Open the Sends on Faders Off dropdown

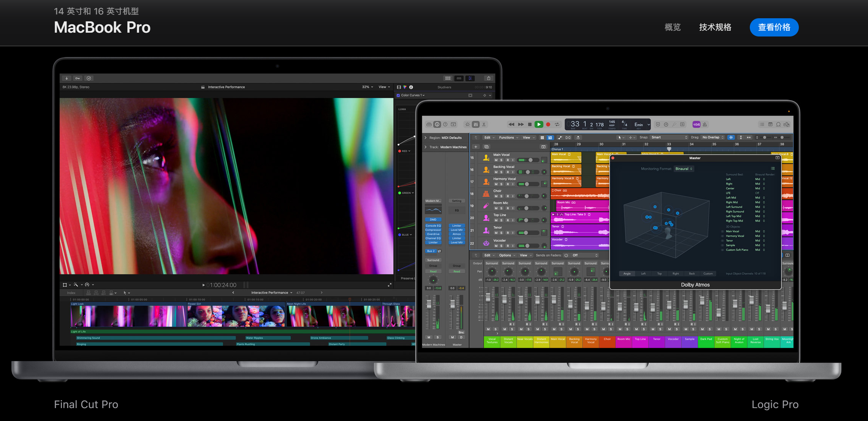click(585, 255)
